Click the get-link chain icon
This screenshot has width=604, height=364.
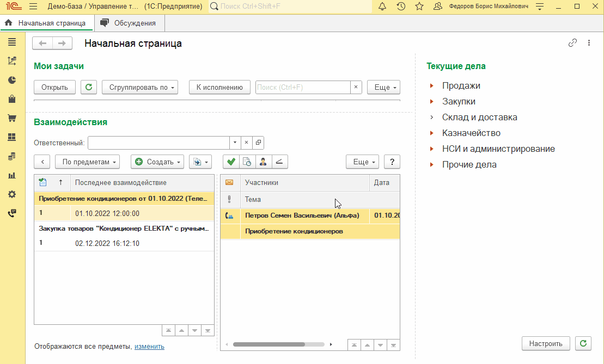572,43
